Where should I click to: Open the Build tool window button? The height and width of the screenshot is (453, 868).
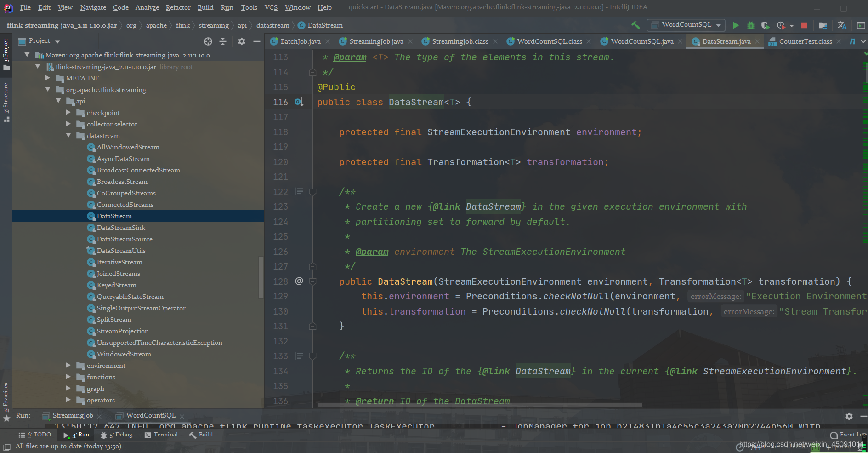pyautogui.click(x=201, y=435)
